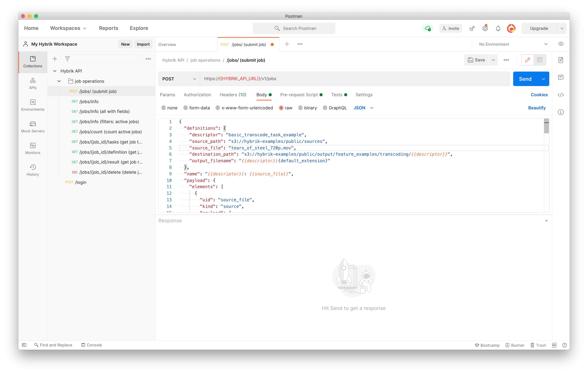Open the notifications bell
588x374 pixels.
point(498,28)
